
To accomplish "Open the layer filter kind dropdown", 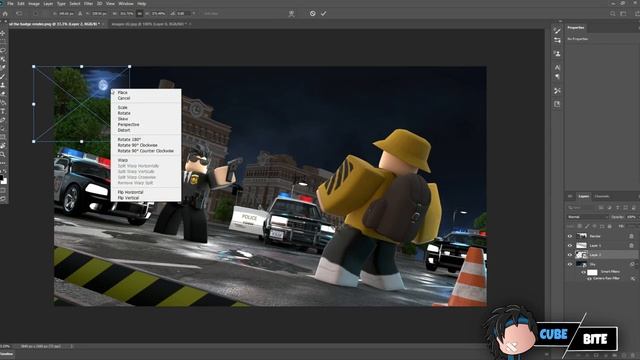I will (x=581, y=207).
